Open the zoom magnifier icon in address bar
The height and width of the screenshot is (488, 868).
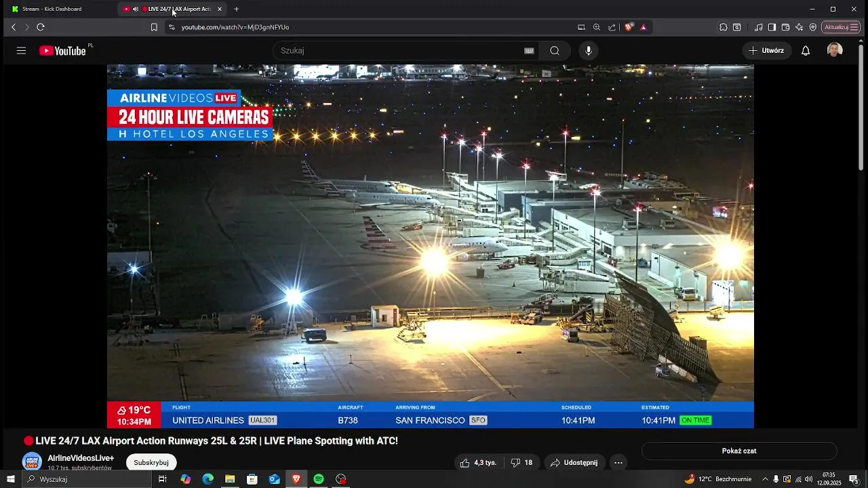[597, 27]
